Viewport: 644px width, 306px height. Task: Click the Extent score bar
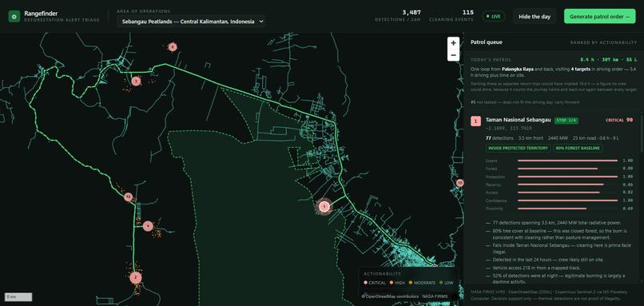tap(567, 161)
